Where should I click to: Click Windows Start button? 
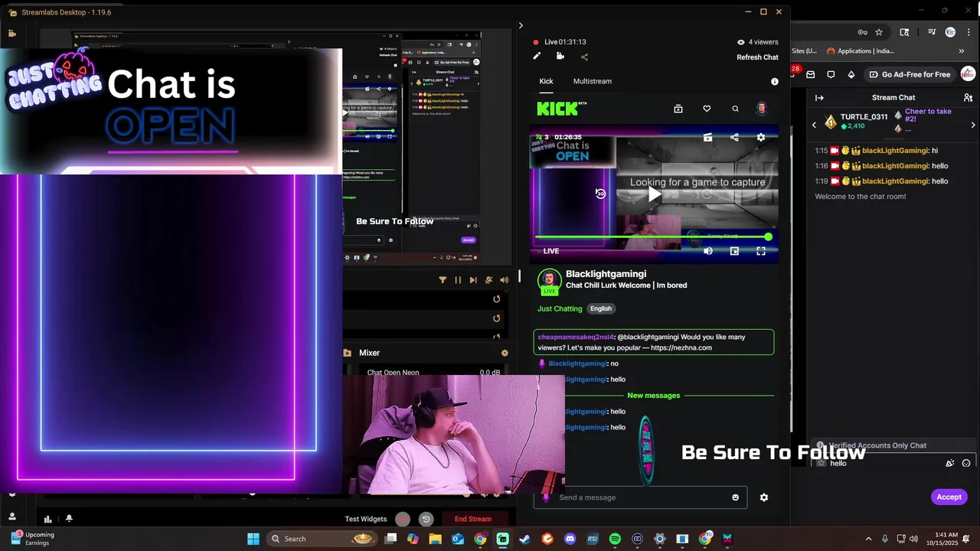coord(253,539)
